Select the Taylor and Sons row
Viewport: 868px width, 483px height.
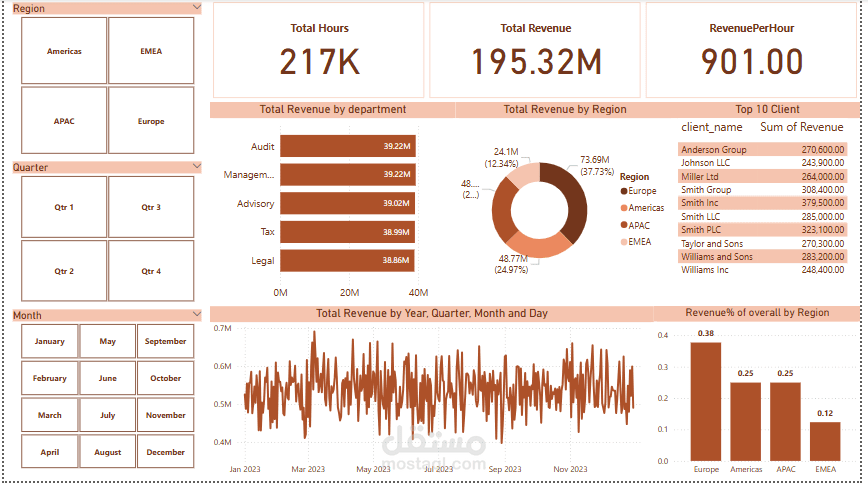click(x=762, y=243)
